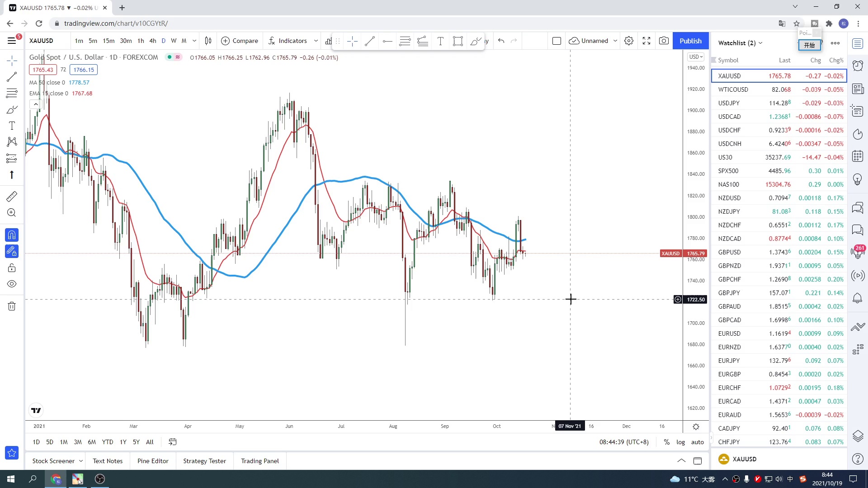The width and height of the screenshot is (868, 488).
Task: Click the blue Publish button
Action: tap(690, 41)
